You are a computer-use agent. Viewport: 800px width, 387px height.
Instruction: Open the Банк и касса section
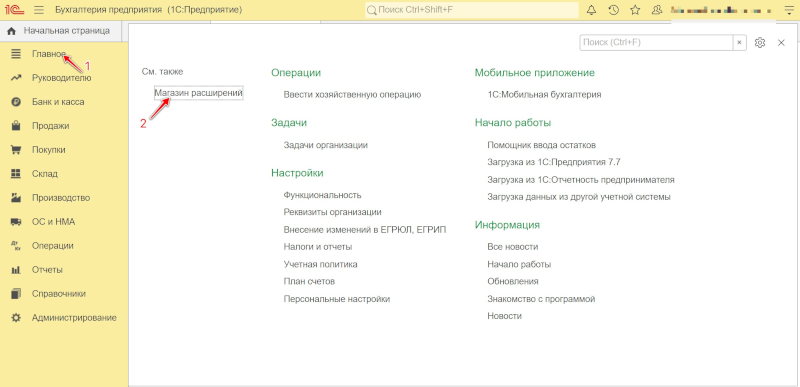(x=58, y=102)
